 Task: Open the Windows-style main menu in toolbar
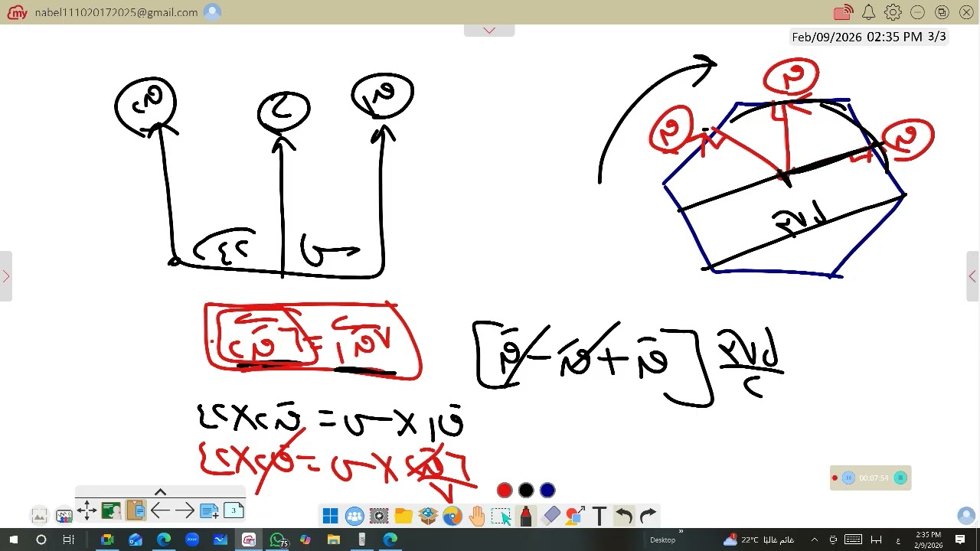pos(330,516)
